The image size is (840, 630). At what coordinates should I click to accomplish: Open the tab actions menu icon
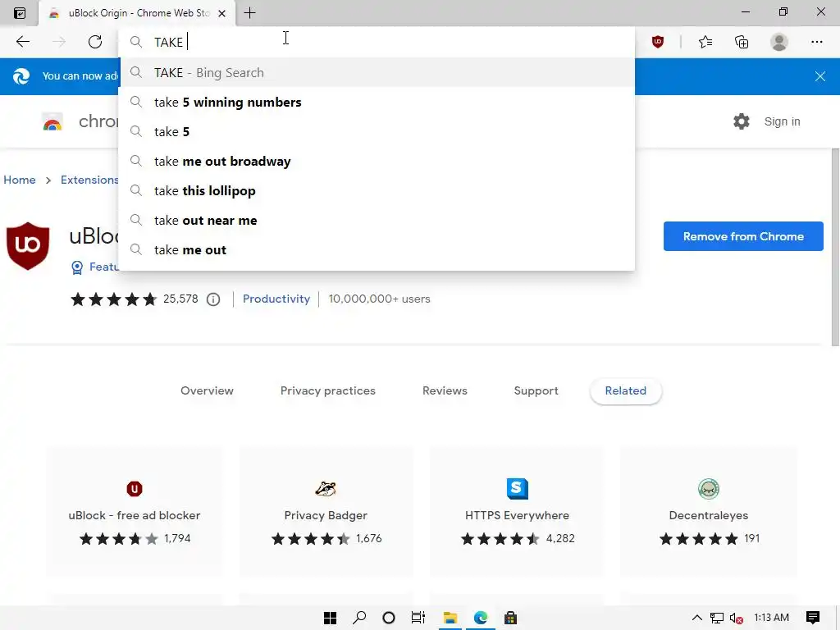click(20, 13)
